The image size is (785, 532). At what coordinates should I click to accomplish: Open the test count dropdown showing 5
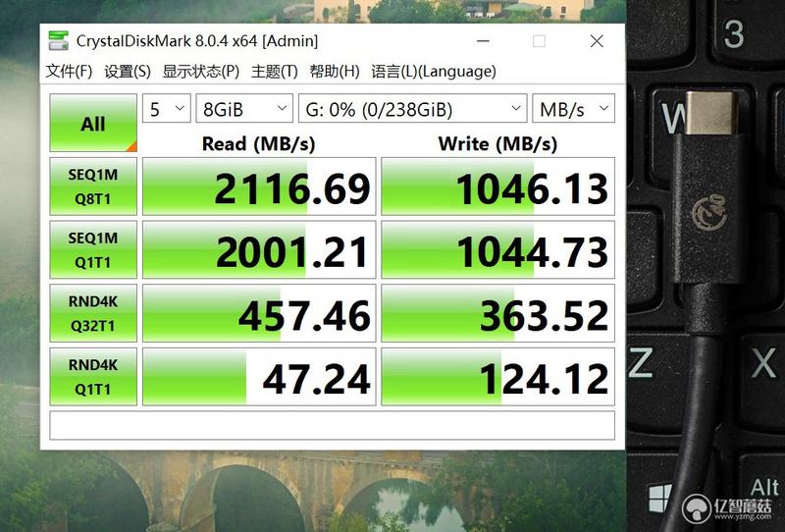click(167, 108)
